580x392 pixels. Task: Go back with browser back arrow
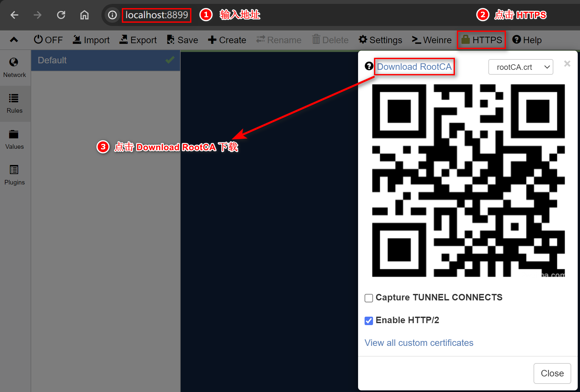tap(14, 15)
